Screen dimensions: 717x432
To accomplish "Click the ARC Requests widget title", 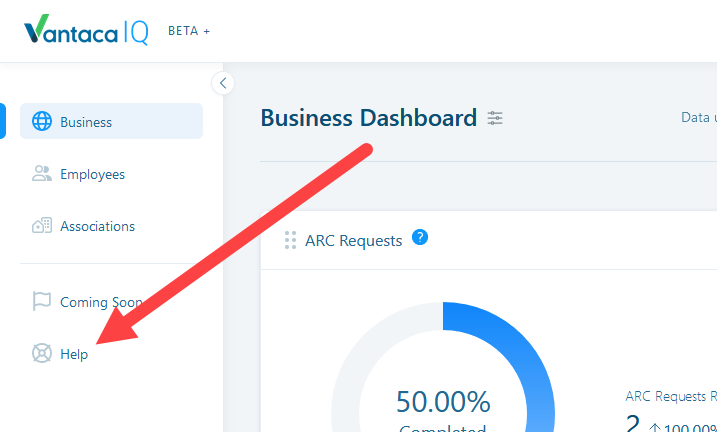I will point(353,240).
